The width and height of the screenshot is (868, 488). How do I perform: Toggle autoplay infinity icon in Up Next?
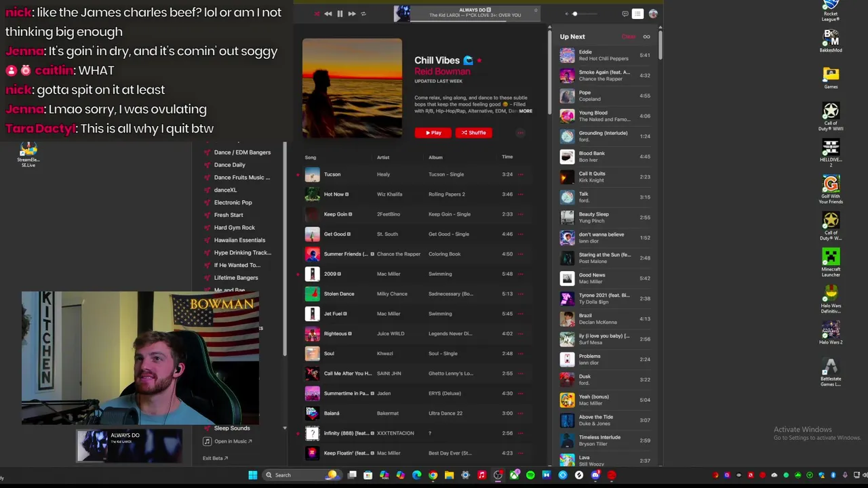(646, 37)
